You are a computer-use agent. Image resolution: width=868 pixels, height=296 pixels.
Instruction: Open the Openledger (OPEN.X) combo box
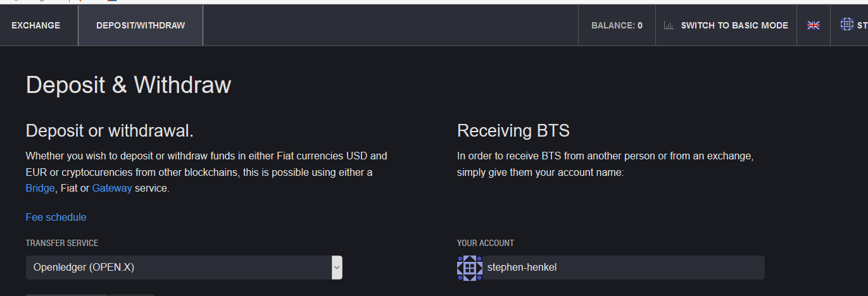184,268
